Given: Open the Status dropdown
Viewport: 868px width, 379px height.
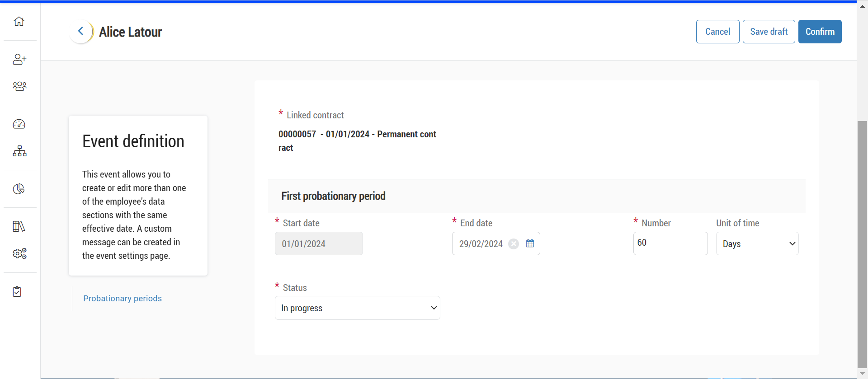Looking at the screenshot, I should [357, 308].
